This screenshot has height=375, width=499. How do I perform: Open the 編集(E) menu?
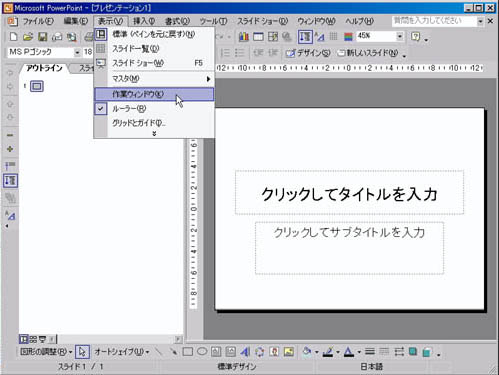pos(76,21)
